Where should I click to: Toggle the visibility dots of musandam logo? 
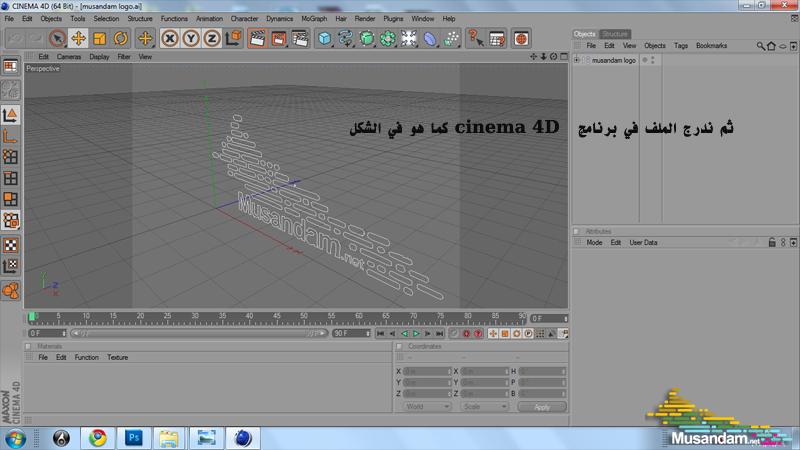coord(653,60)
